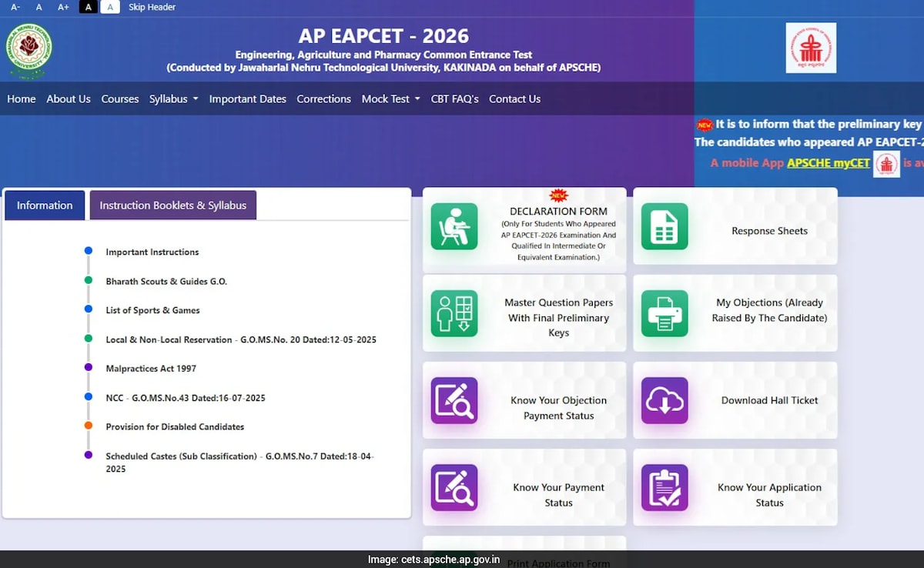Click the Download Hall Ticket cloud icon
This screenshot has height=568, width=924.
(x=665, y=400)
